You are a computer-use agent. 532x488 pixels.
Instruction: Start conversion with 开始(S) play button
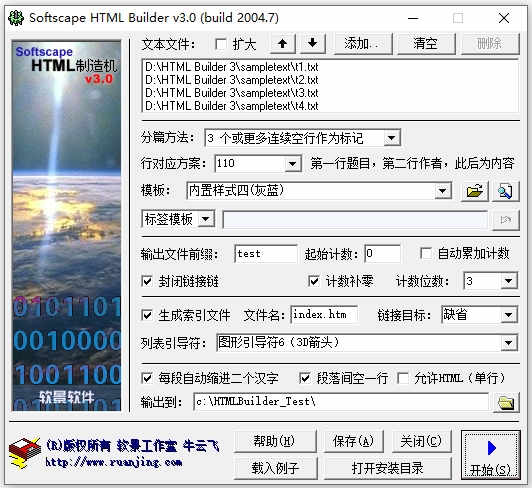(491, 455)
